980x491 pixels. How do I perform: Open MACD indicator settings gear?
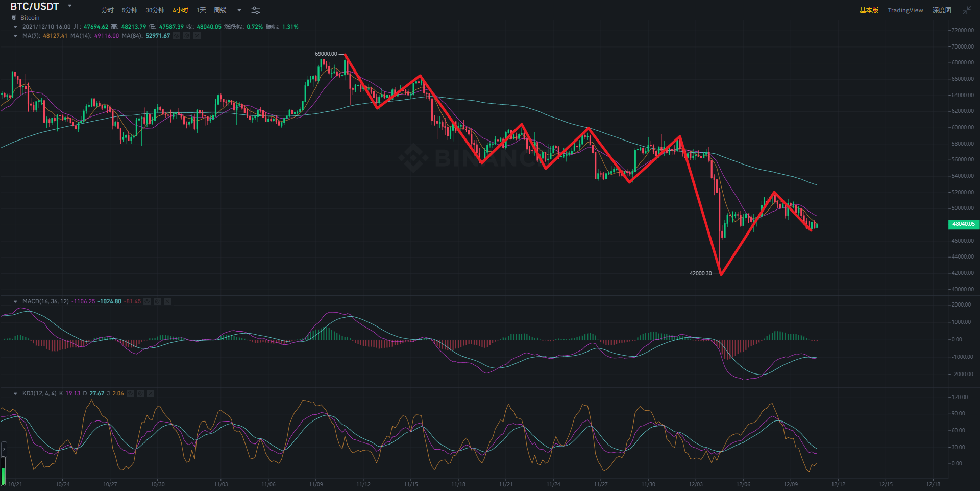point(157,301)
